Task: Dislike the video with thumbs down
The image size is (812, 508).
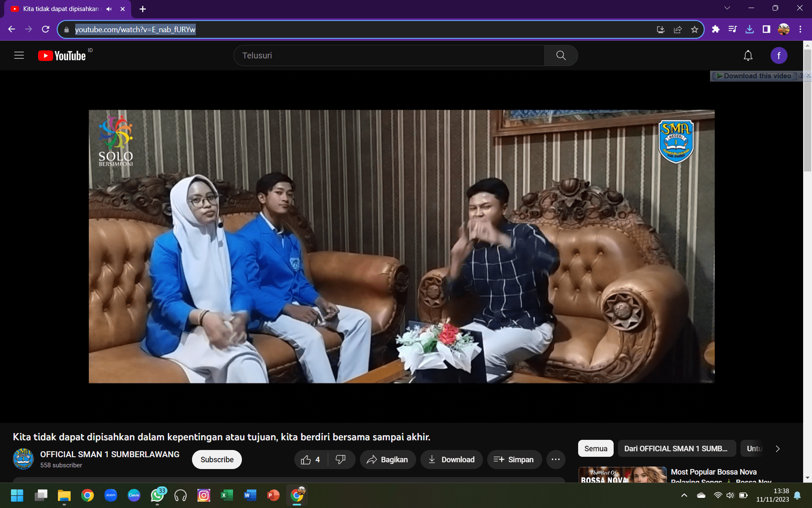Action: [341, 460]
